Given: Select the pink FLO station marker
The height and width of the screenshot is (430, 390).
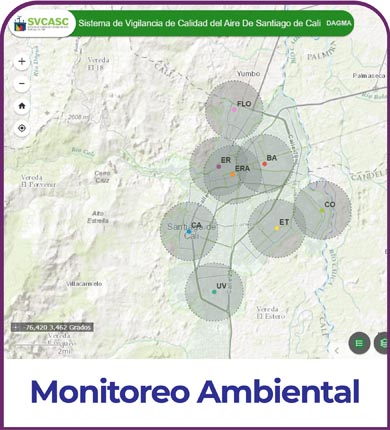Looking at the screenshot, I should (234, 109).
